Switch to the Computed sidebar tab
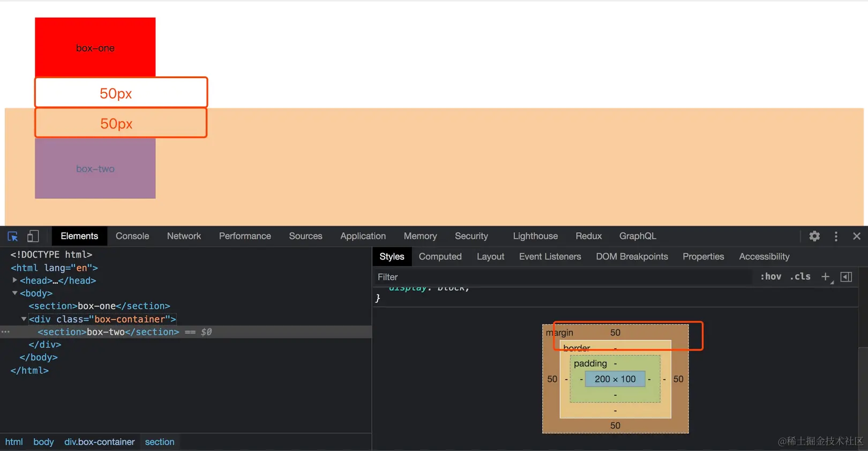Screen dimensions: 868x451 pos(440,256)
